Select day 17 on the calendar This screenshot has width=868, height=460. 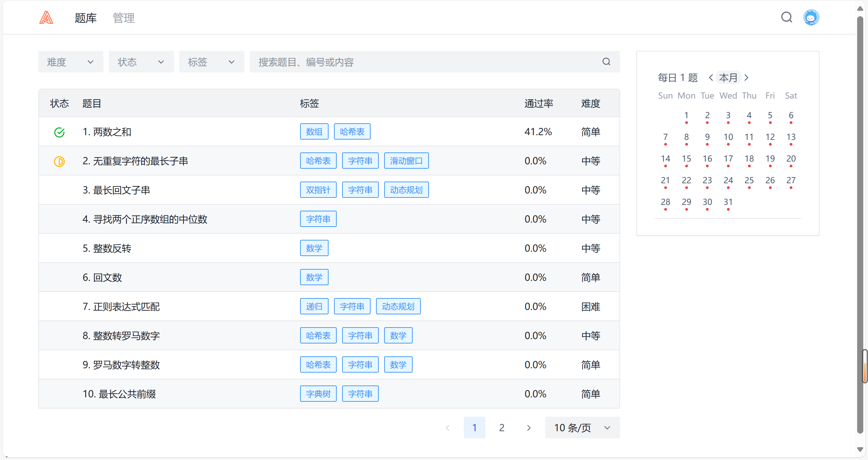click(x=728, y=159)
